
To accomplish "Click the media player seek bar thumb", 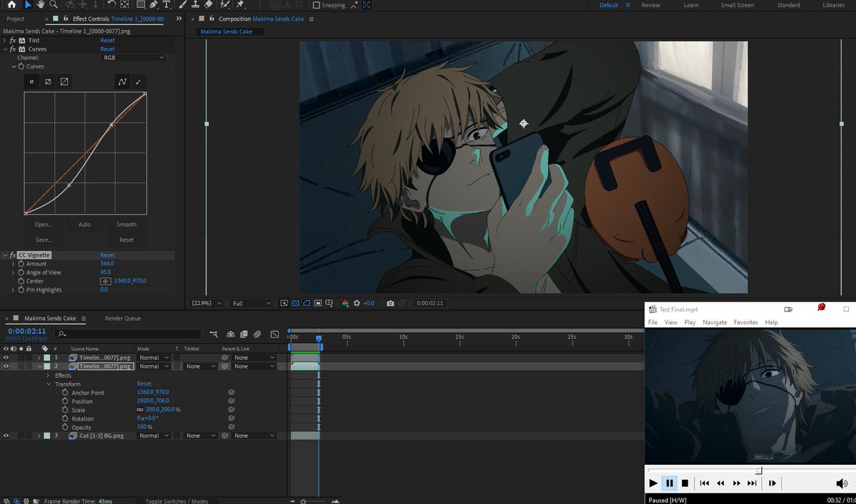I will click(x=759, y=470).
